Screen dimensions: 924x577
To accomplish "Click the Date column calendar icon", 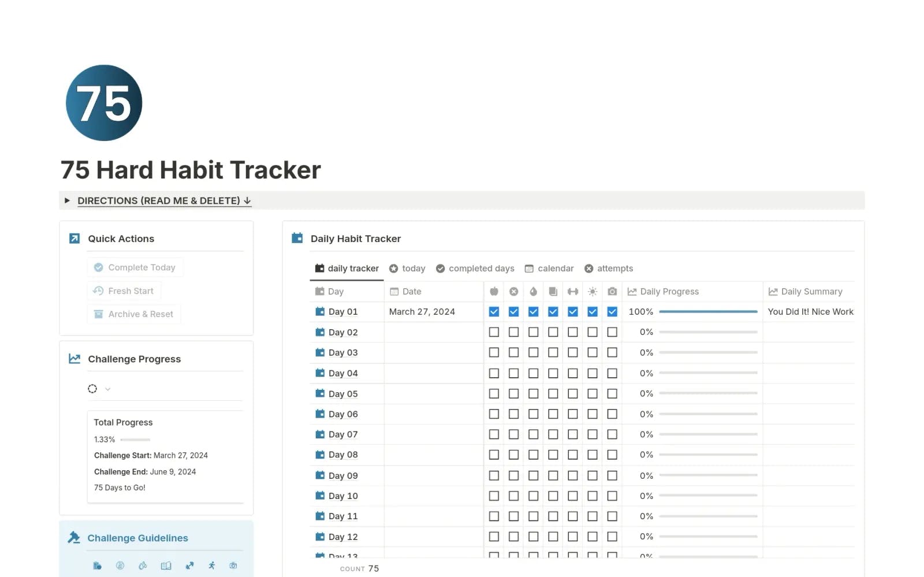I will (x=394, y=292).
